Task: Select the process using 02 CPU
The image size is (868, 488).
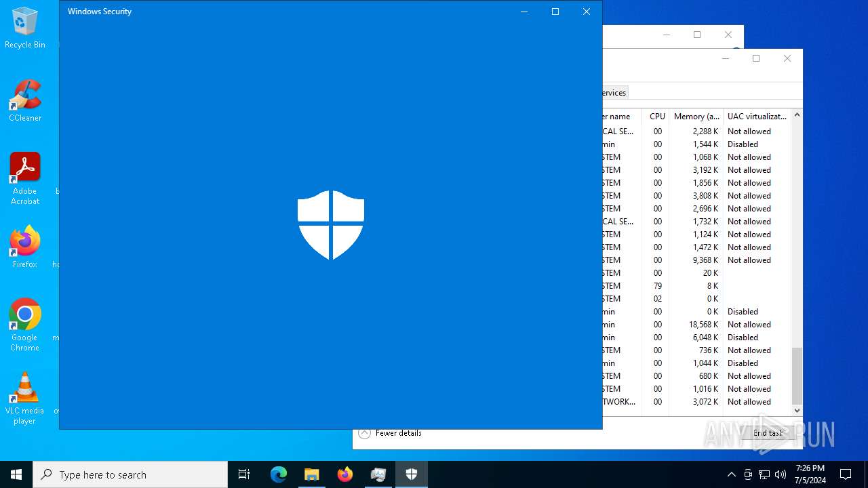Action: (x=696, y=299)
